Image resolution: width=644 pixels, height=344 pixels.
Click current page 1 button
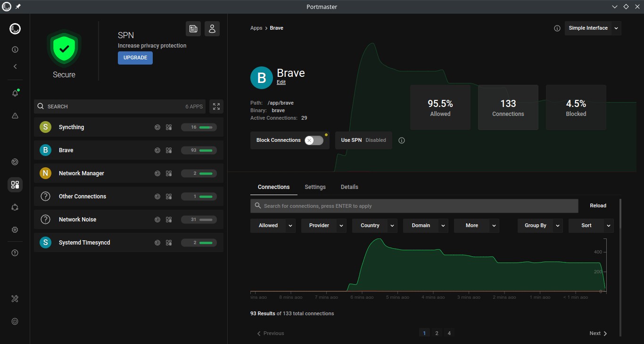click(424, 333)
